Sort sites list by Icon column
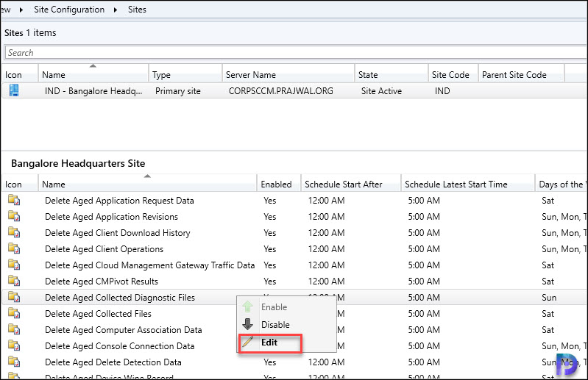This screenshot has height=380, width=588. tap(20, 74)
